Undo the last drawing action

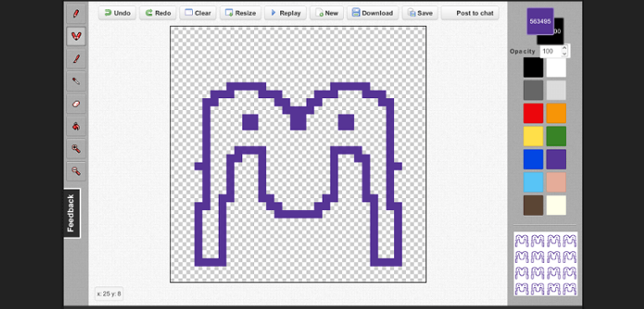117,13
